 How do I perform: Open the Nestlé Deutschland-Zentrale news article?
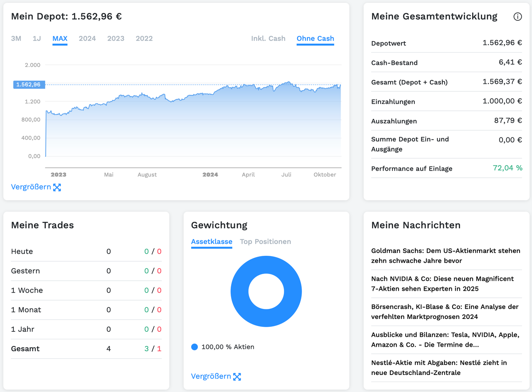(446, 367)
